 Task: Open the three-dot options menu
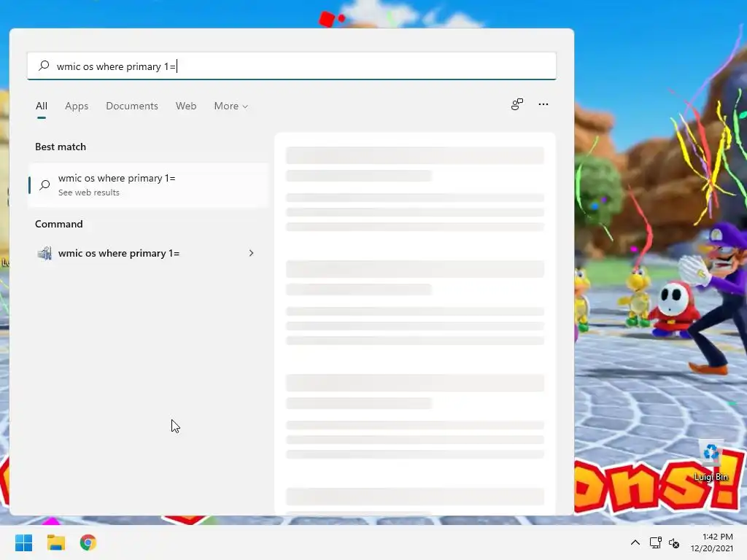(x=543, y=104)
